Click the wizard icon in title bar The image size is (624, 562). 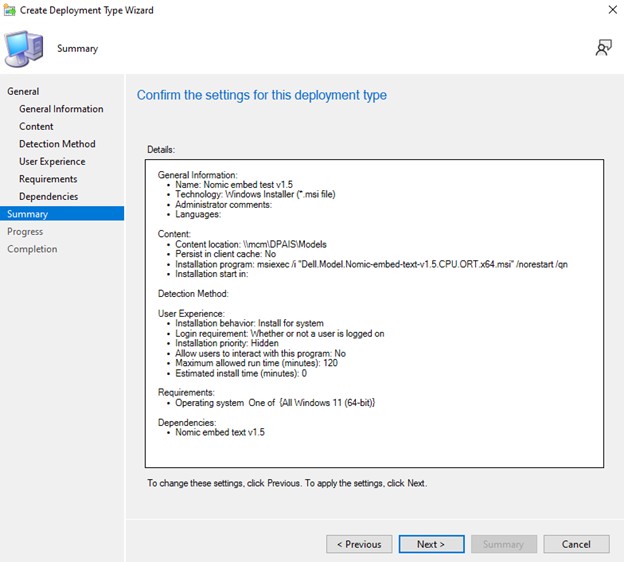click(10, 8)
